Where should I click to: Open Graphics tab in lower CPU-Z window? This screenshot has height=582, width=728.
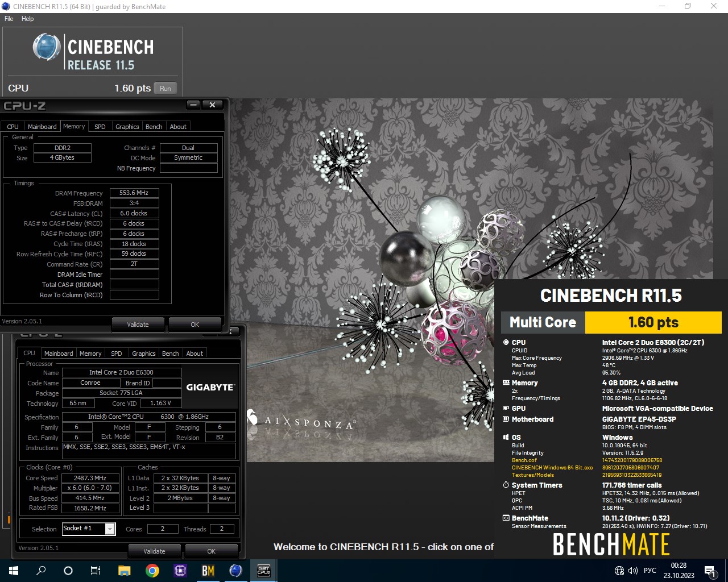click(x=143, y=354)
